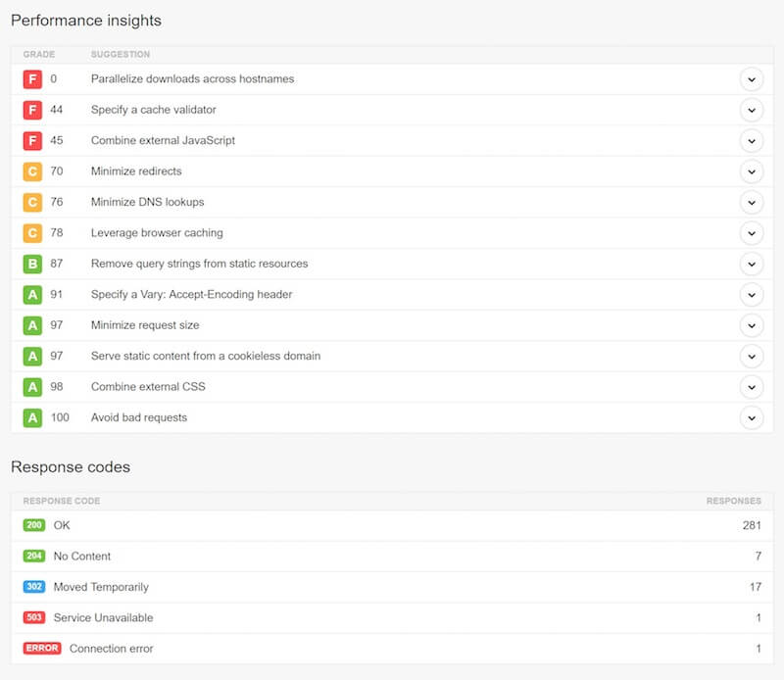The image size is (784, 680).
Task: Click the green A badge scoring 100
Action: point(32,417)
